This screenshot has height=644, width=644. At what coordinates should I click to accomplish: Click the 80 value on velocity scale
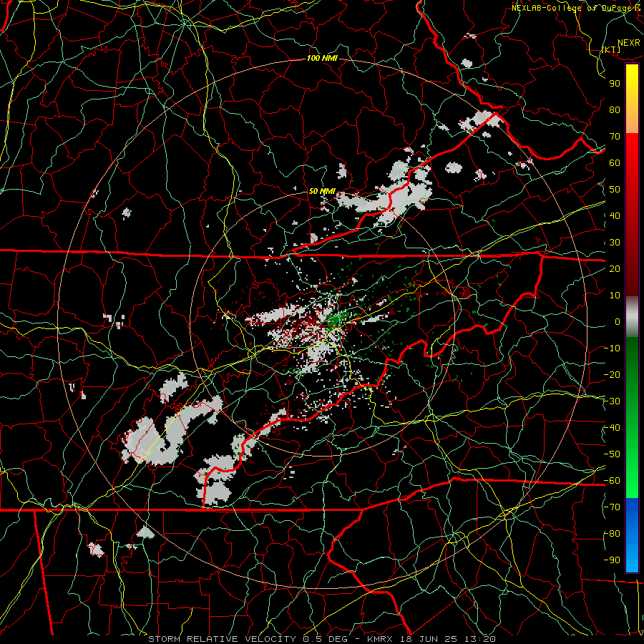(615, 109)
